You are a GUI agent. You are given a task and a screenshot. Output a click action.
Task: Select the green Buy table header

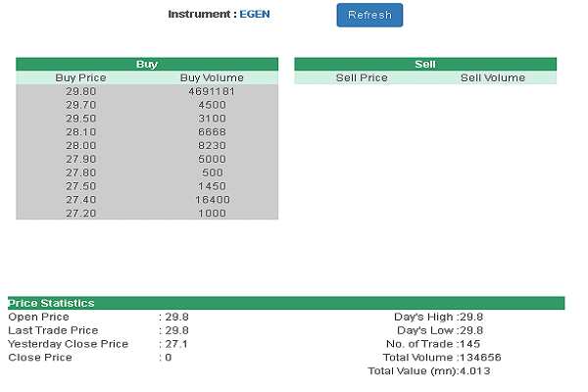click(147, 64)
